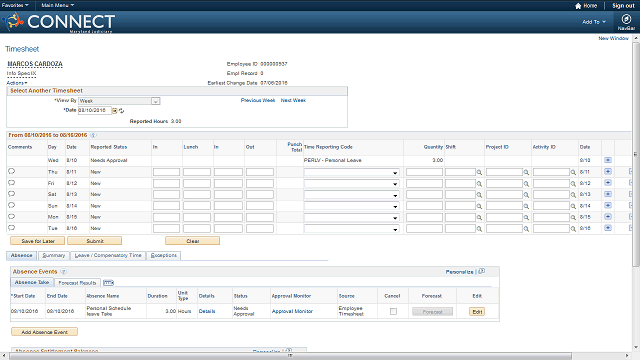The height and width of the screenshot is (360, 640).
Task: Open Time Reporting Code dropdown for Mon
Action: [x=351, y=218]
